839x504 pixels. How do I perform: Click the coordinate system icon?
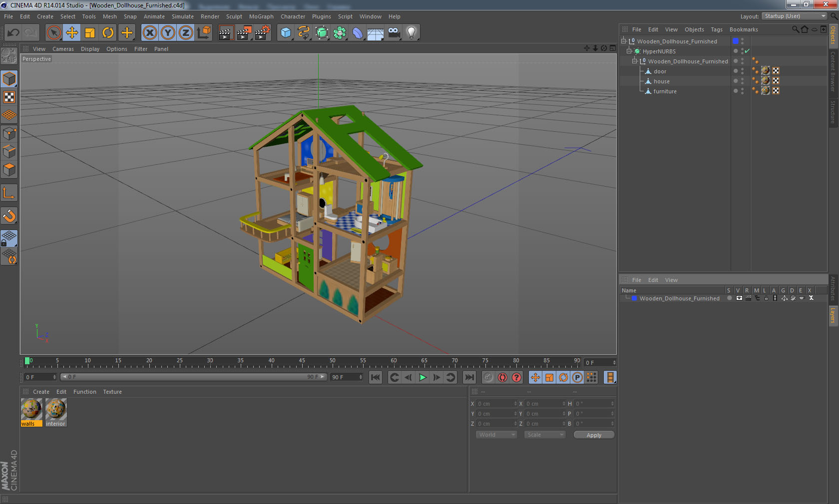[204, 33]
